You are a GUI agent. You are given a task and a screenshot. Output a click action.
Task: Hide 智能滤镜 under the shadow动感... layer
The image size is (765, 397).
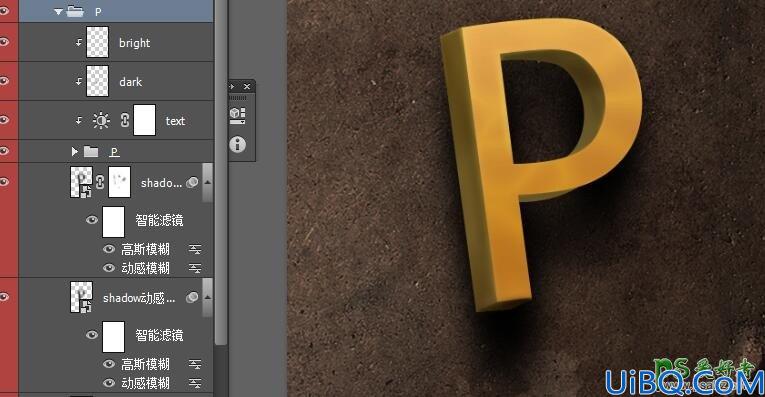(92, 335)
